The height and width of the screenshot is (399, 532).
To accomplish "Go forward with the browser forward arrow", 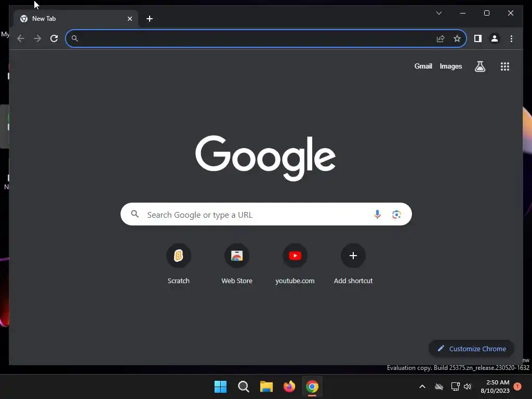I will coord(37,38).
